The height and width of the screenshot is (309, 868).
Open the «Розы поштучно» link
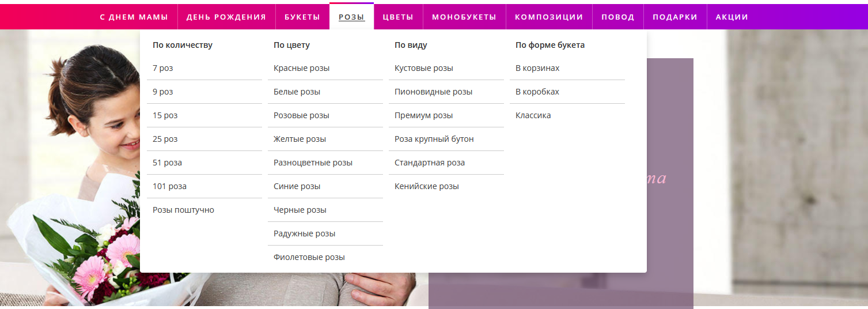point(183,210)
